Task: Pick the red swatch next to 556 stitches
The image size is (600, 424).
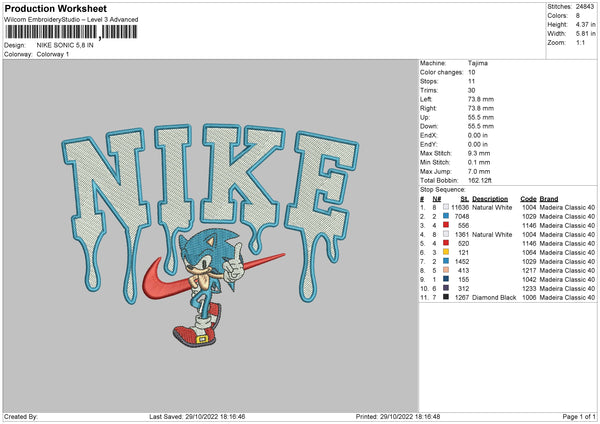Action: tap(446, 225)
